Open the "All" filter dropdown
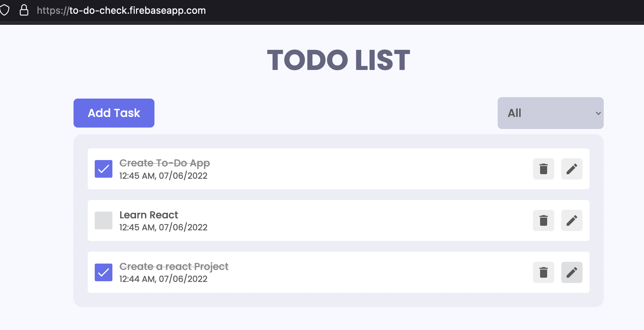This screenshot has height=330, width=644. [x=550, y=113]
